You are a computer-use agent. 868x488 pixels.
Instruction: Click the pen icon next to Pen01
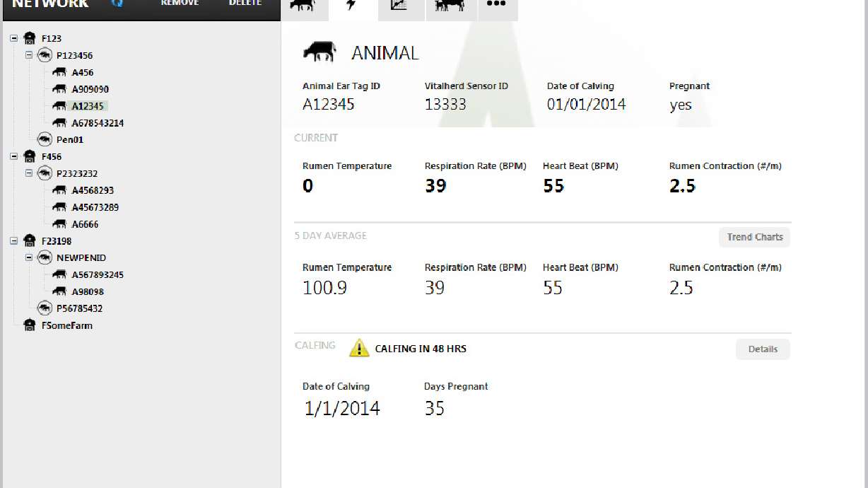(44, 139)
